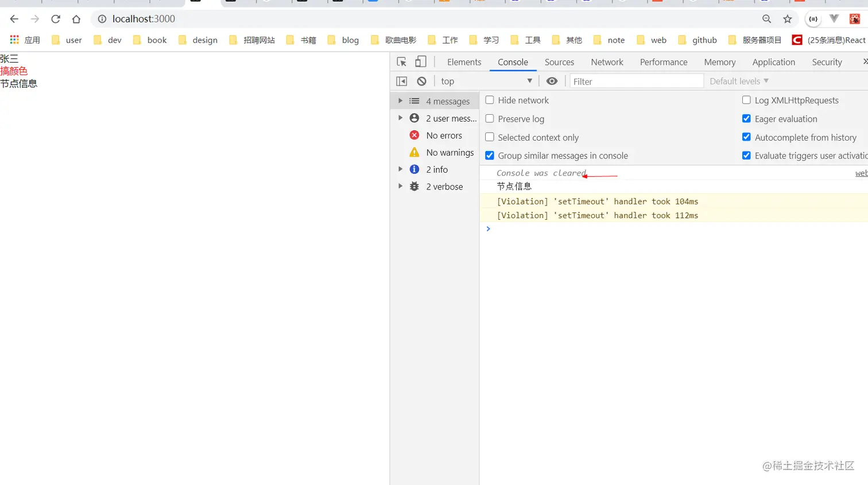Create a live expression with the eye icon
This screenshot has height=485, width=868.
coord(552,82)
